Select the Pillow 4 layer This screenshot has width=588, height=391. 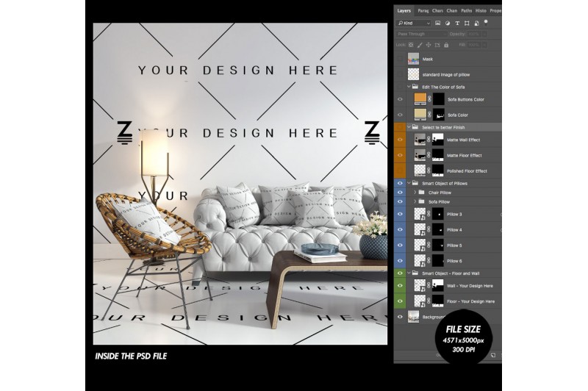(x=454, y=230)
